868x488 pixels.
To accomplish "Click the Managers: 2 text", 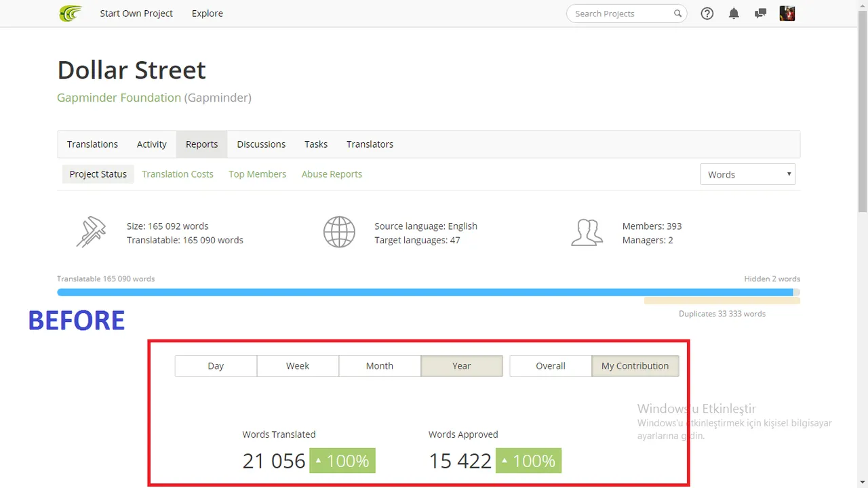I will point(648,240).
